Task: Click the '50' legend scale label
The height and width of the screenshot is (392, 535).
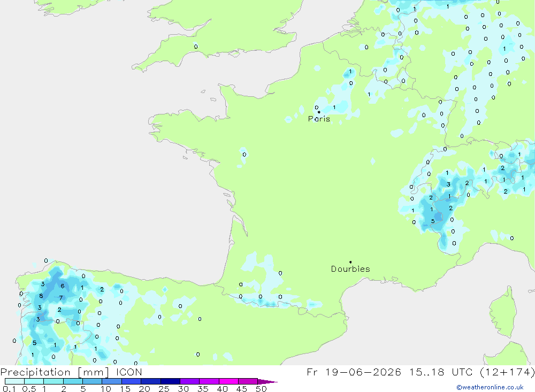Action: coord(261,389)
